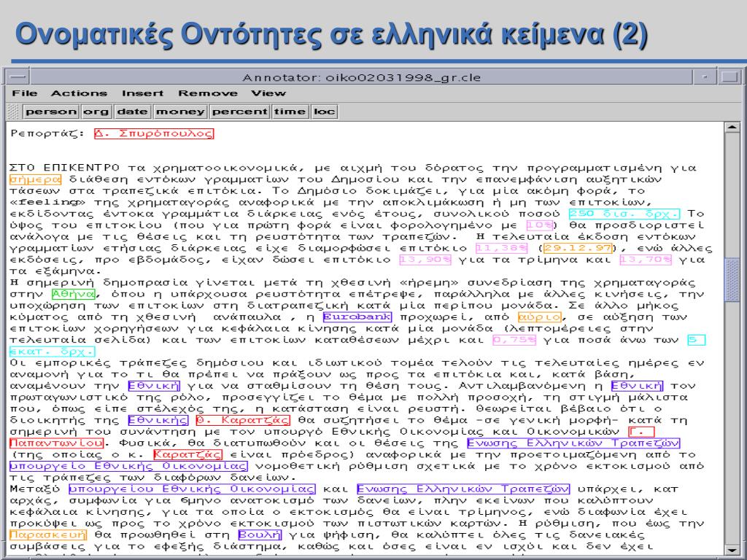Open the View menu
This screenshot has height=560, width=747.
(268, 93)
